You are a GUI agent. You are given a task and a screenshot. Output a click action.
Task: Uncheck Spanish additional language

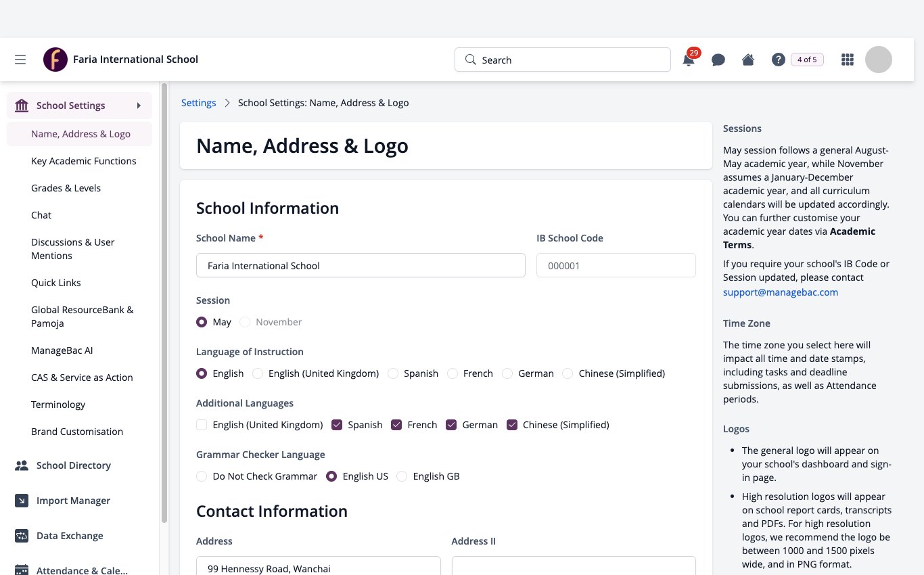[337, 425]
